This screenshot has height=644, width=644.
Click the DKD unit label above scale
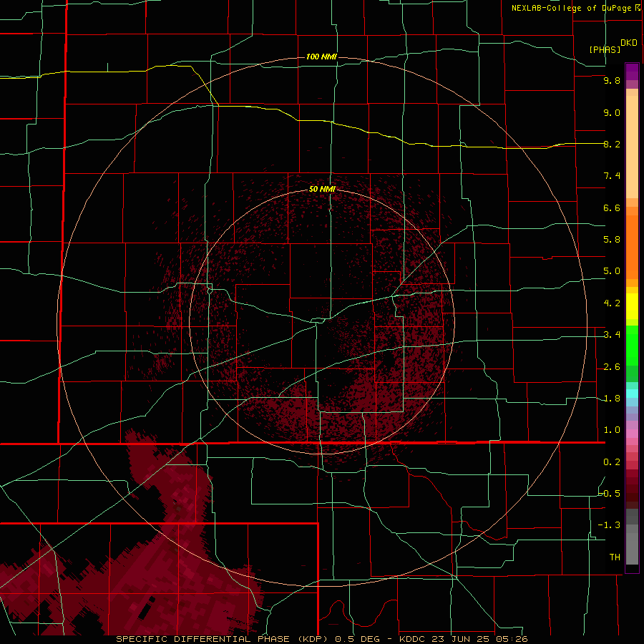pyautogui.click(x=628, y=43)
